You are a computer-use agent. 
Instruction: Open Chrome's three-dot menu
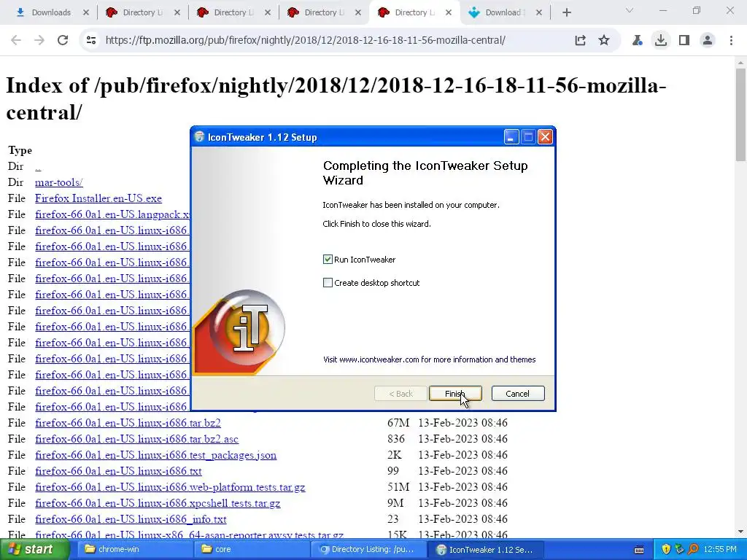click(731, 40)
